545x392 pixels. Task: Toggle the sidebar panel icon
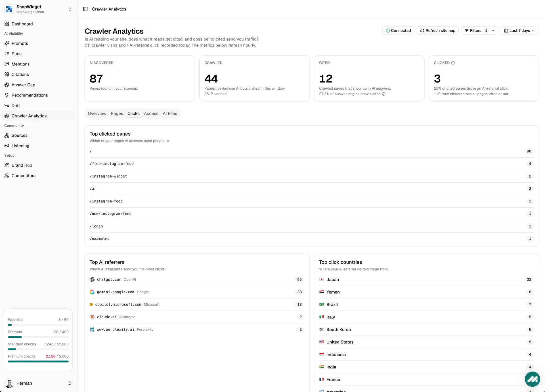(85, 9)
